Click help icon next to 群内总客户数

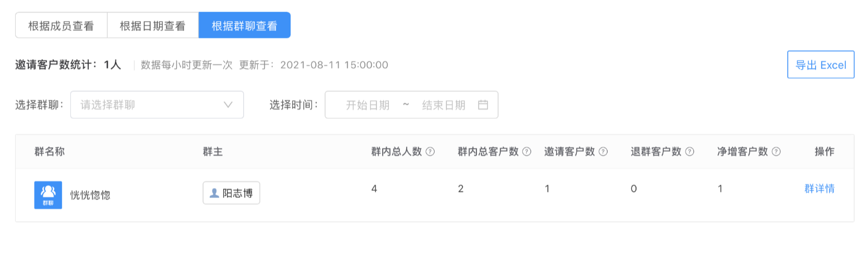click(x=527, y=152)
